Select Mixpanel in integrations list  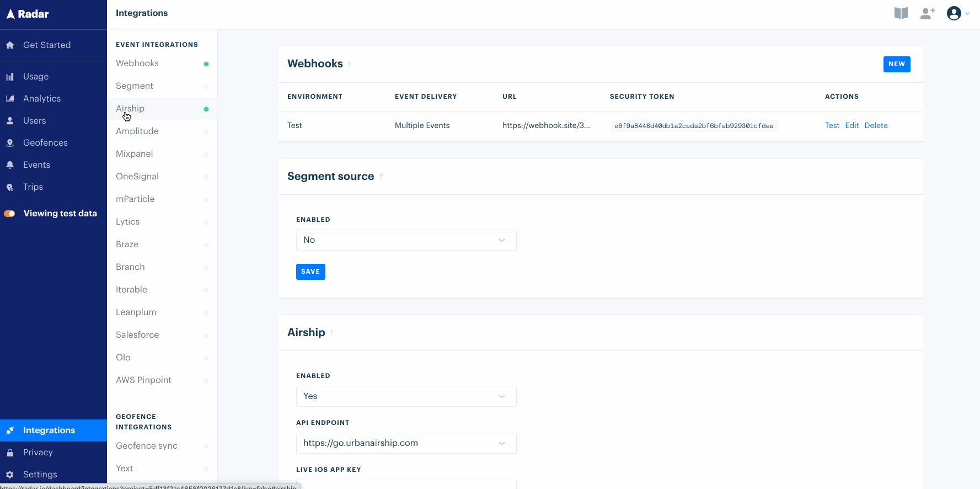pos(162,154)
